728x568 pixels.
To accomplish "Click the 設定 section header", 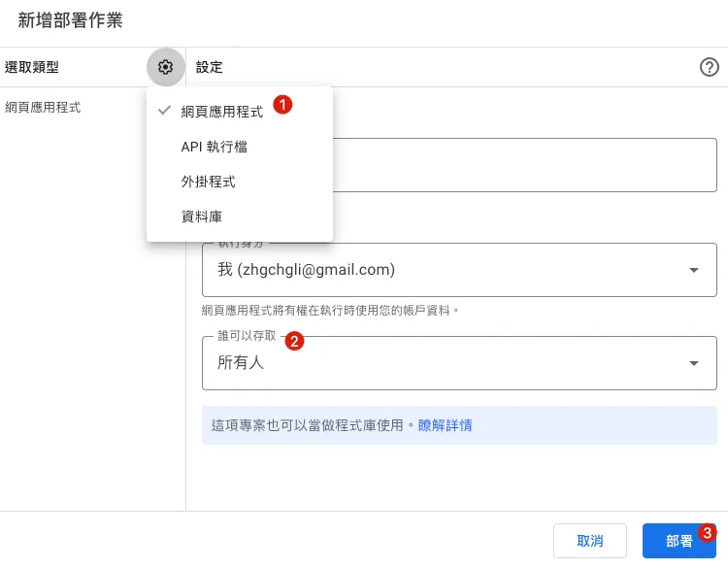I will point(209,67).
